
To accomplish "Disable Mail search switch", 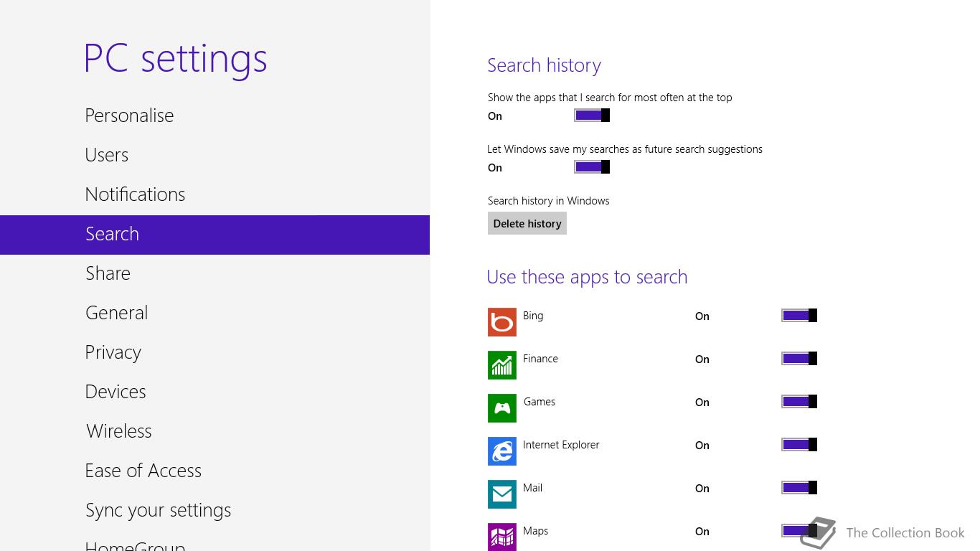I will click(x=799, y=488).
